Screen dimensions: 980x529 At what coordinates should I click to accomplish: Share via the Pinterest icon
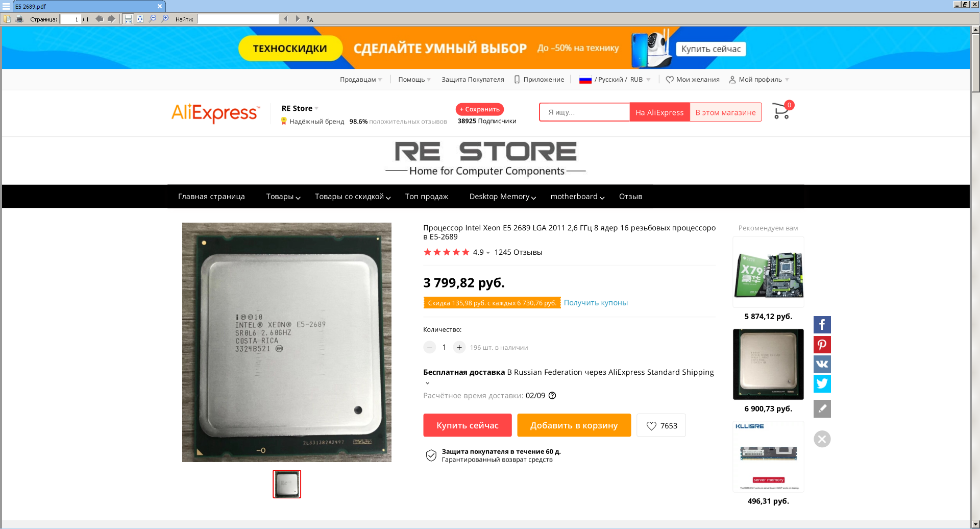[x=822, y=344]
